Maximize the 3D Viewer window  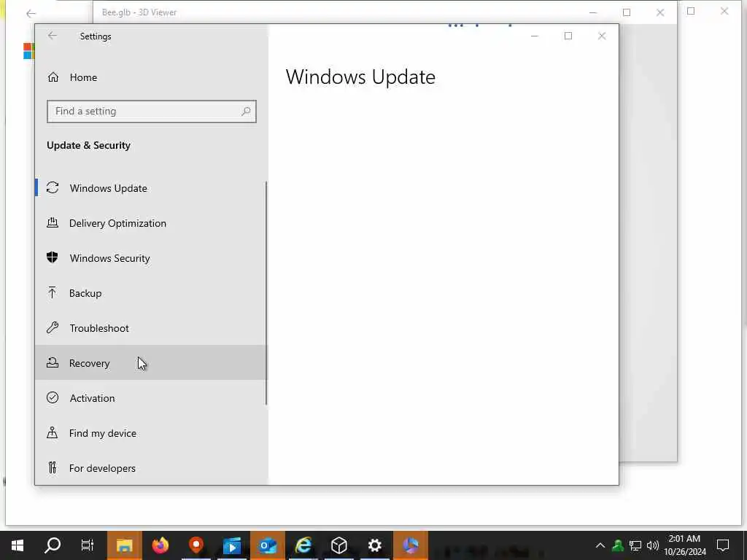[627, 12]
